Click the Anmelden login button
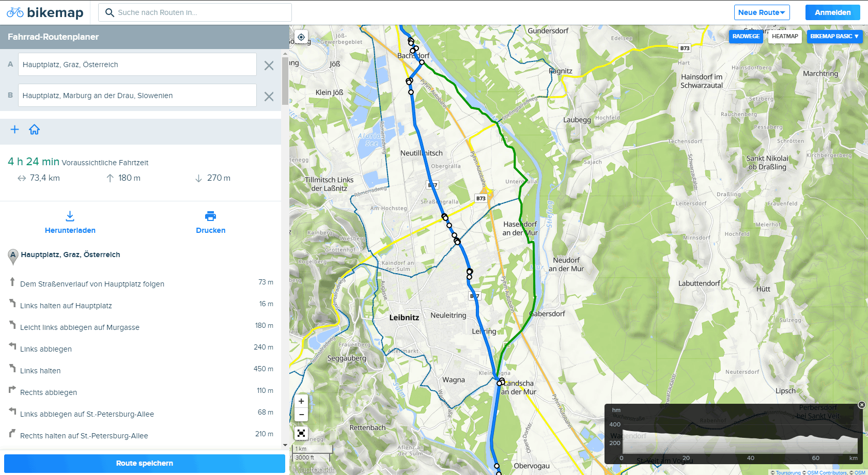The width and height of the screenshot is (868, 475). 832,12
